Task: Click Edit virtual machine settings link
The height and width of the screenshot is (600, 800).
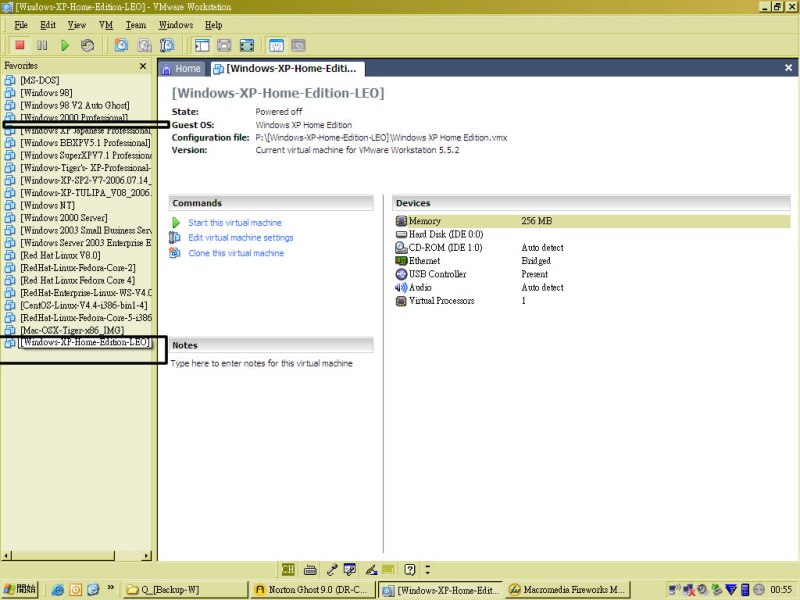Action: 241,238
